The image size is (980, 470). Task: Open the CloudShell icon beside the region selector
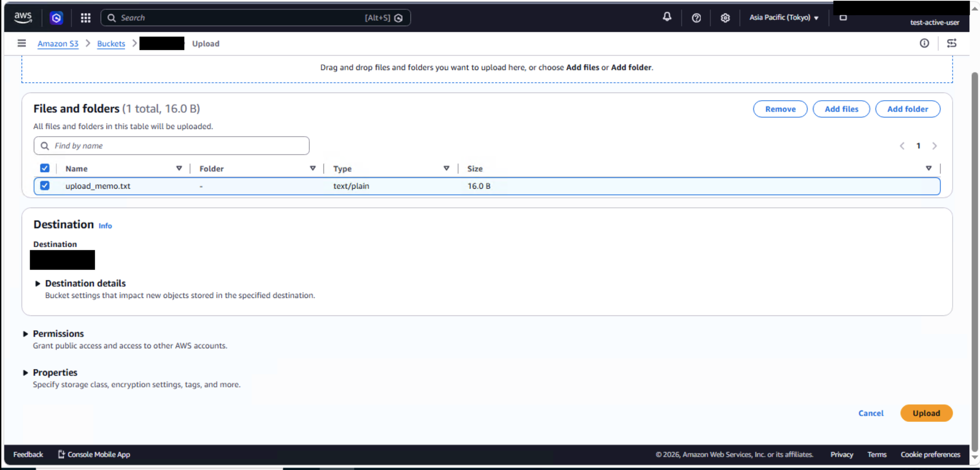843,18
